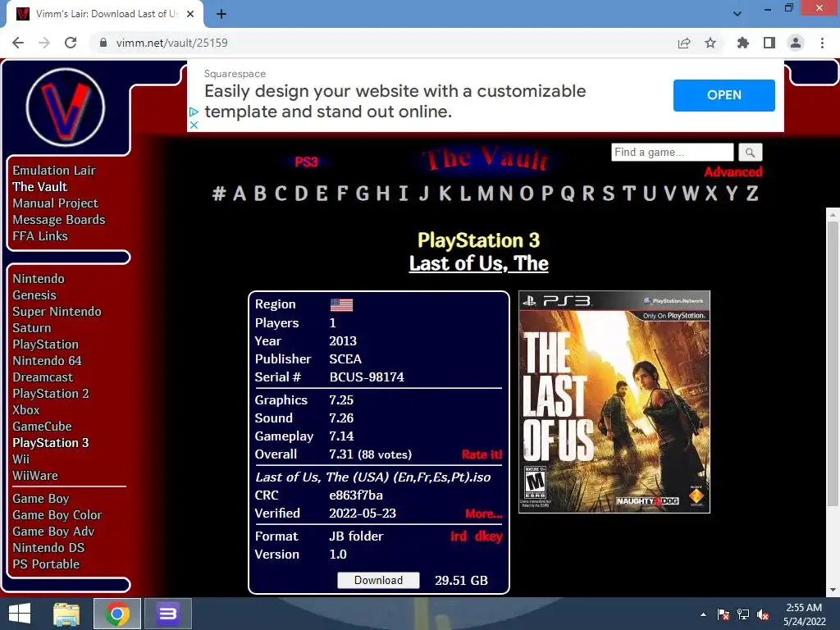
Task: Click the PS3 logo beside The Vault
Action: [307, 162]
